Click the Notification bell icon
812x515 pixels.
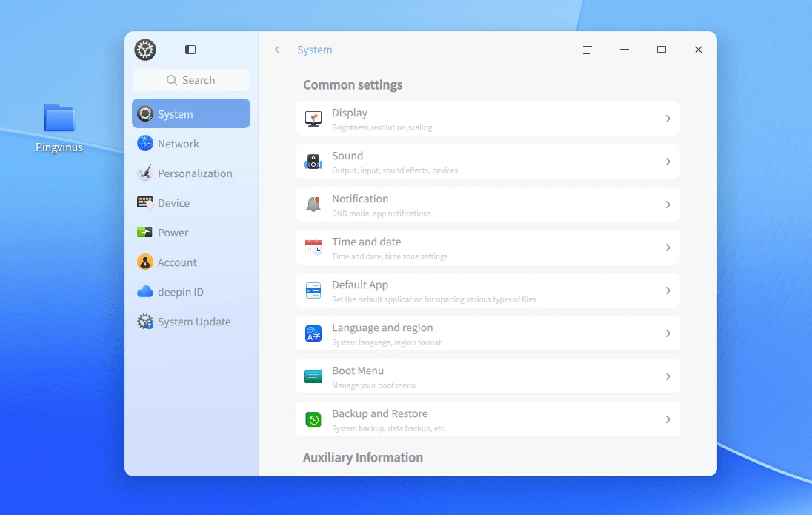coord(313,205)
